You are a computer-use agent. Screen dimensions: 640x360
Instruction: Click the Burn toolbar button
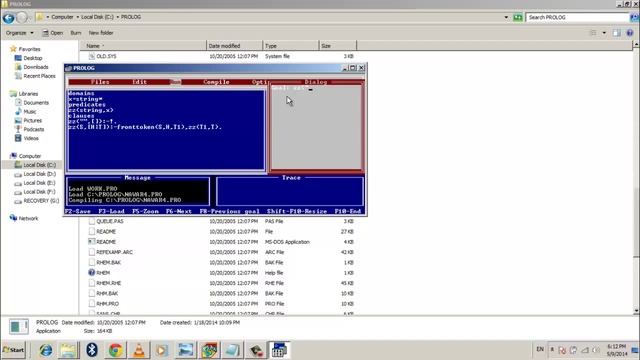tap(76, 33)
